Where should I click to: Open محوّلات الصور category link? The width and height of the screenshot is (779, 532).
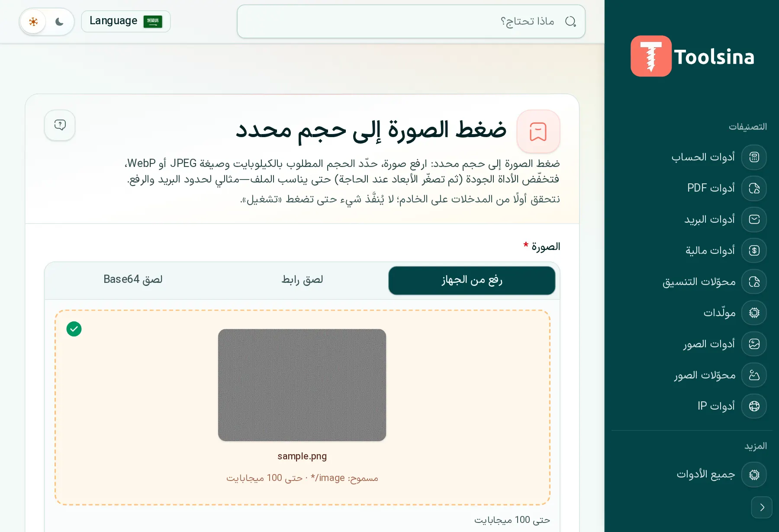coord(705,375)
